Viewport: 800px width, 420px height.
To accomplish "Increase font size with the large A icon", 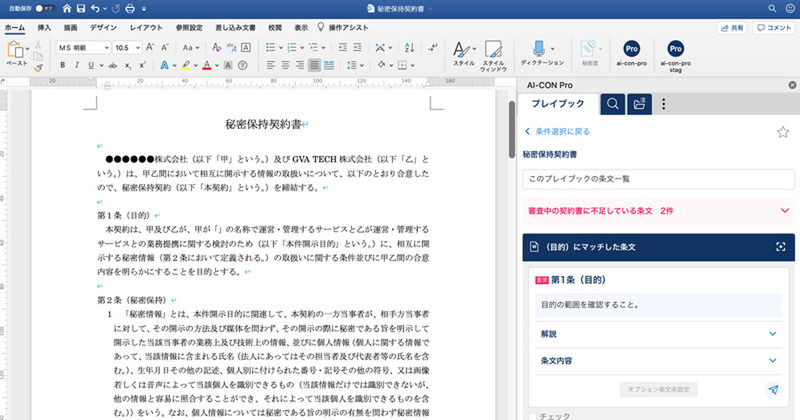I will (150, 47).
